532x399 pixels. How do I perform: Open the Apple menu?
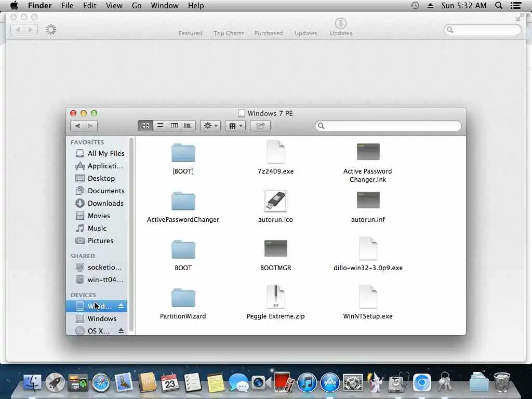pos(14,5)
